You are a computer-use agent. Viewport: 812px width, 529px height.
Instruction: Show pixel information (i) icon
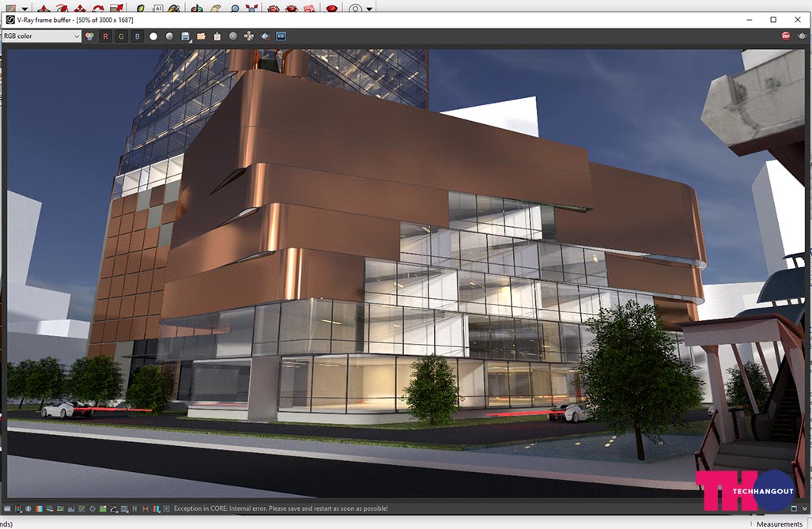[28, 508]
